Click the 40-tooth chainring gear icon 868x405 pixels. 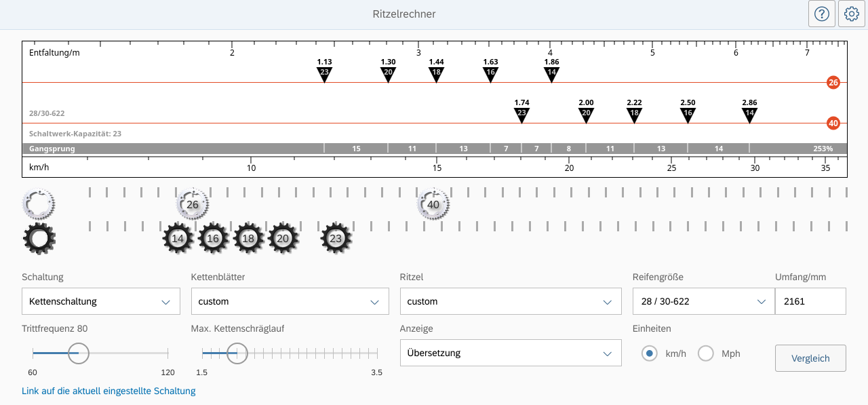[433, 204]
